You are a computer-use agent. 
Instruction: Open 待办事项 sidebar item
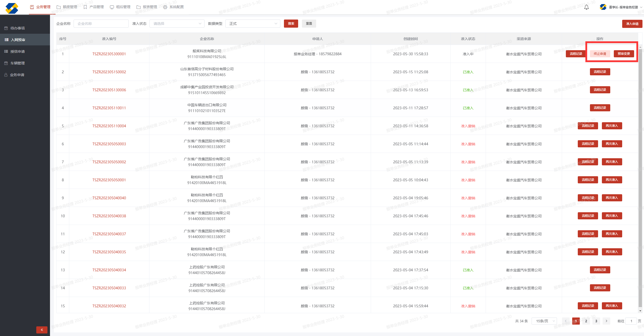[18, 28]
